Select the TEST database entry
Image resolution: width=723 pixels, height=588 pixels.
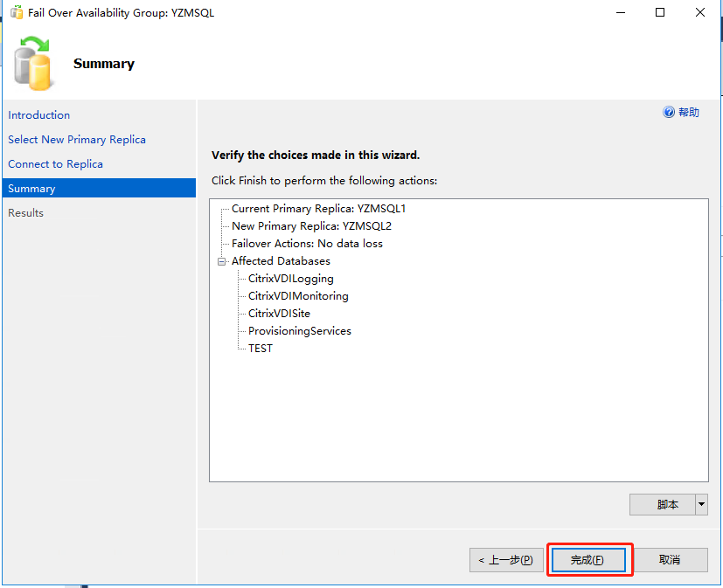coord(261,349)
